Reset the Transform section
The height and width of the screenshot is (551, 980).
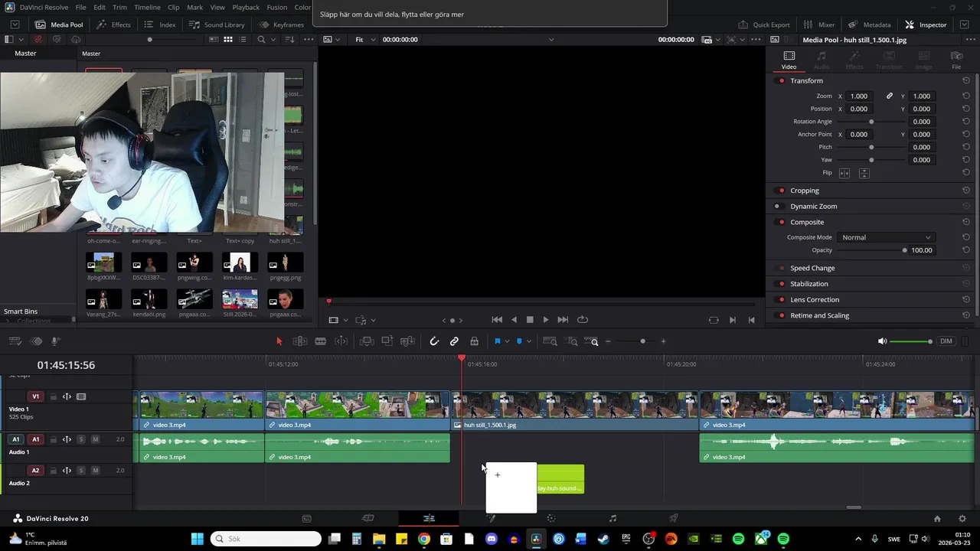(x=966, y=81)
